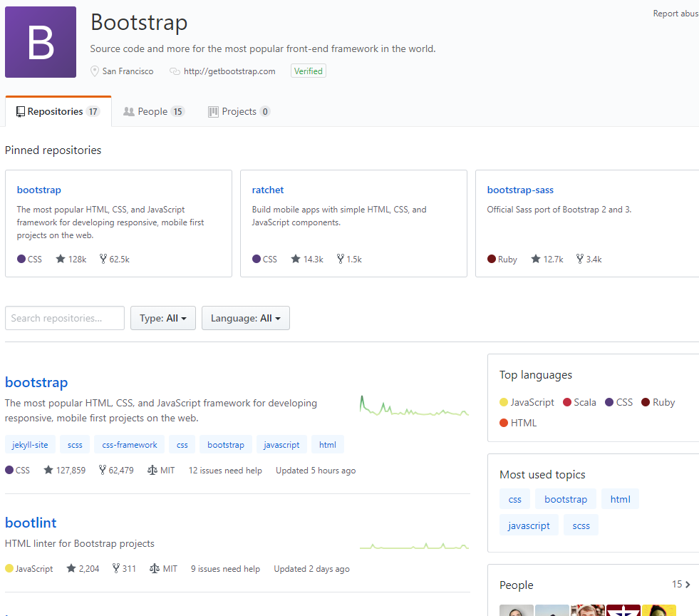Click css in Most used topics

515,499
